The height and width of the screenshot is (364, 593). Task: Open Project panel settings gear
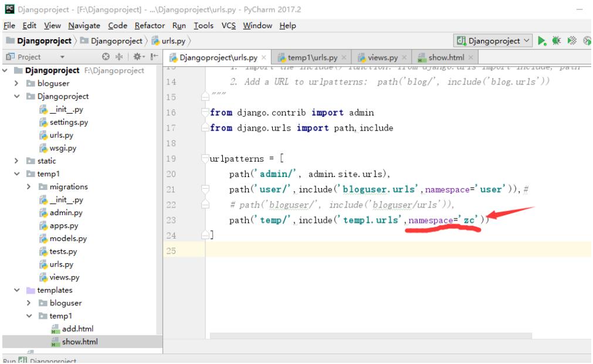point(138,57)
